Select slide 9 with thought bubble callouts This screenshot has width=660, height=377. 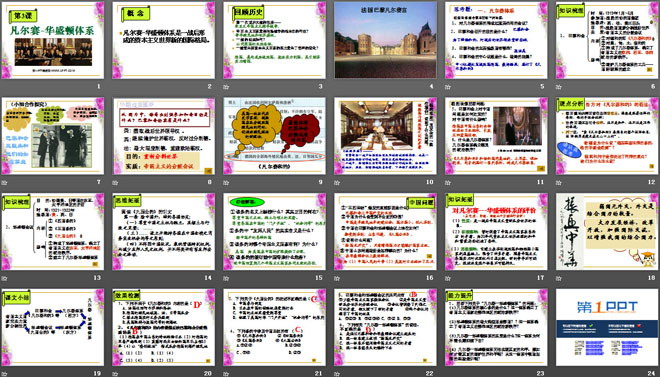(x=274, y=136)
